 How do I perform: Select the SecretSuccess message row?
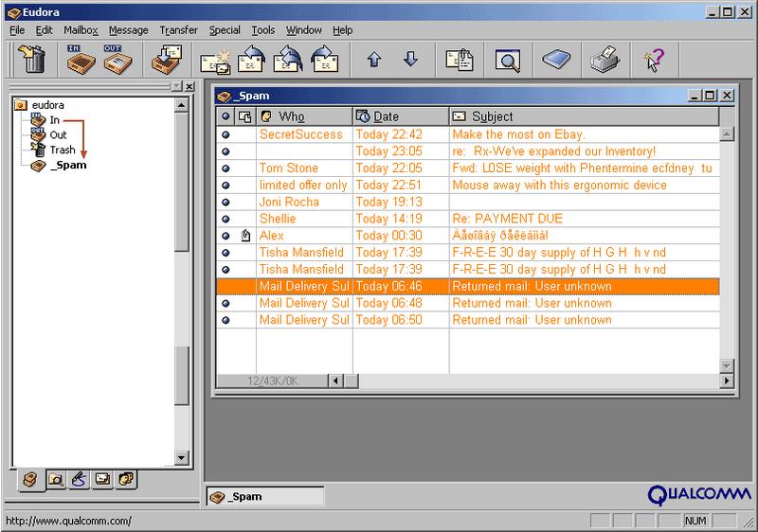pyautogui.click(x=468, y=134)
